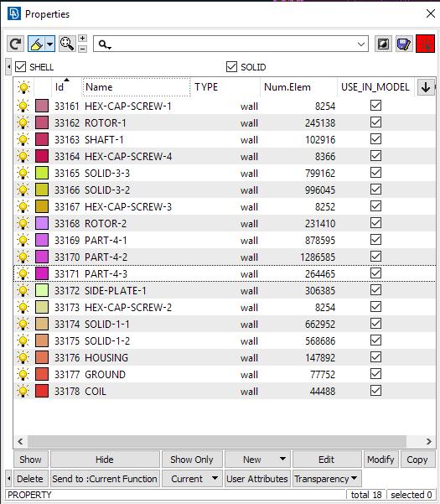The image size is (440, 504).
Task: Uncheck the SOLID filter checkbox
Action: pos(231,67)
